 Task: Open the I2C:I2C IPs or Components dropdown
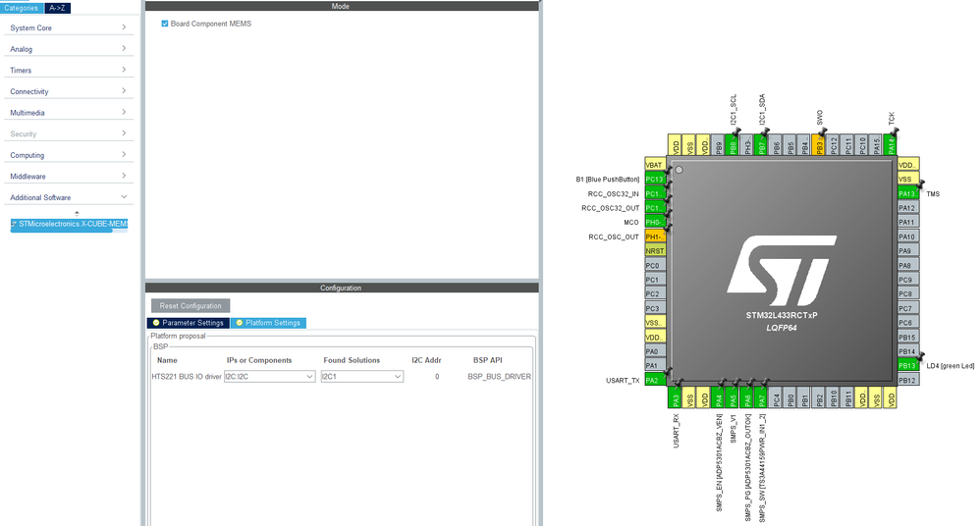pos(269,377)
